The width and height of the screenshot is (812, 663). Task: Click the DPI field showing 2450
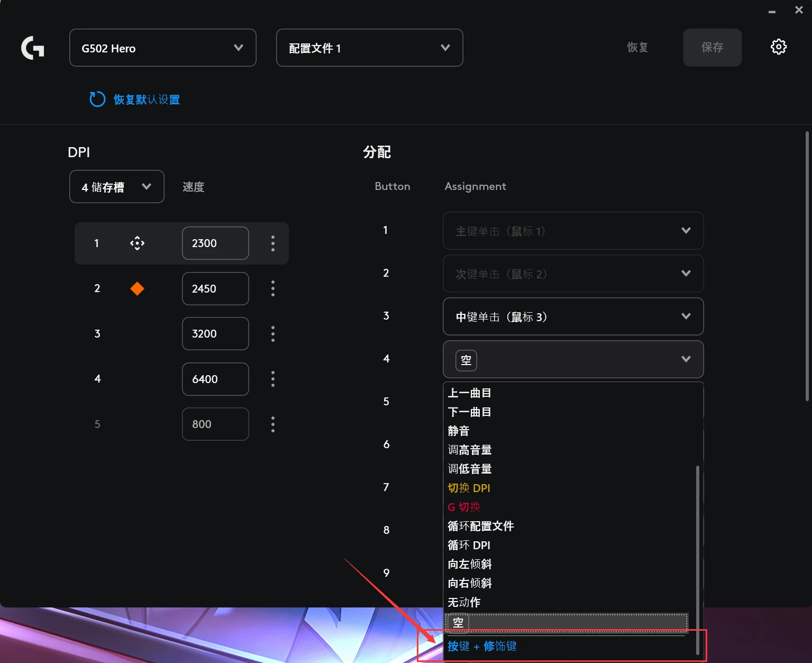215,288
